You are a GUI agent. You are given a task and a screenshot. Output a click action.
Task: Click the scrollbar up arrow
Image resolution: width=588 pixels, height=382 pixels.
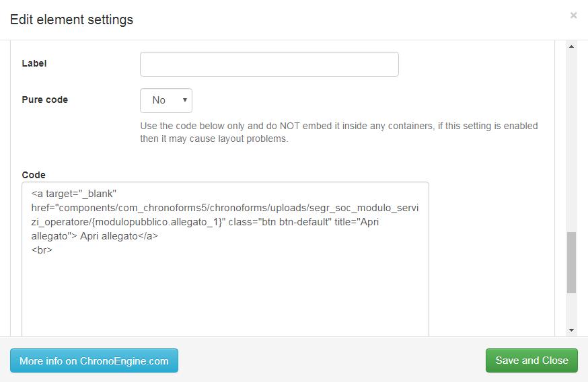coord(571,46)
